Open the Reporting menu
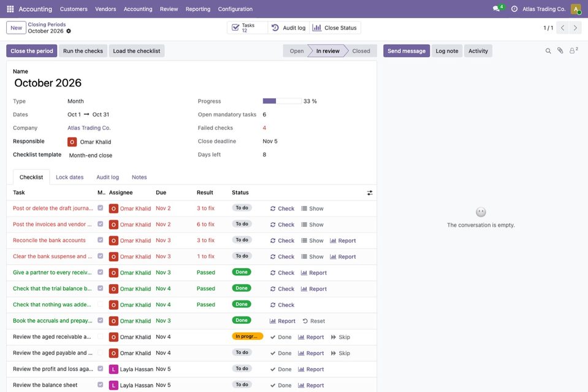 [198, 9]
